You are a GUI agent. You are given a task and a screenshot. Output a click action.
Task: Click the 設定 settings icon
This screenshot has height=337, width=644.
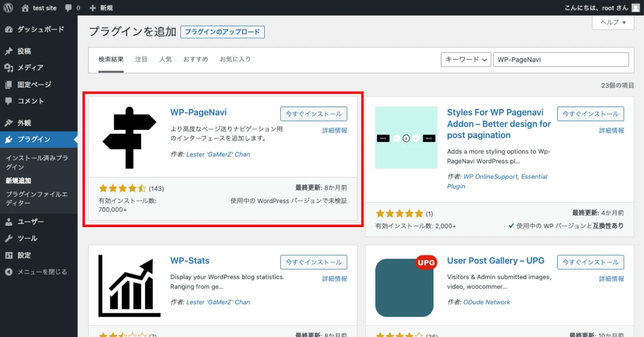coord(8,255)
